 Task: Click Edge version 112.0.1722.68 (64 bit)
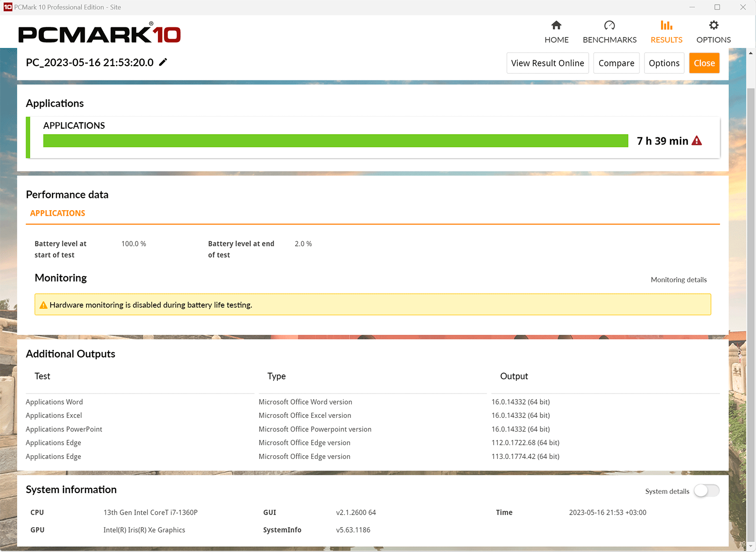525,442
